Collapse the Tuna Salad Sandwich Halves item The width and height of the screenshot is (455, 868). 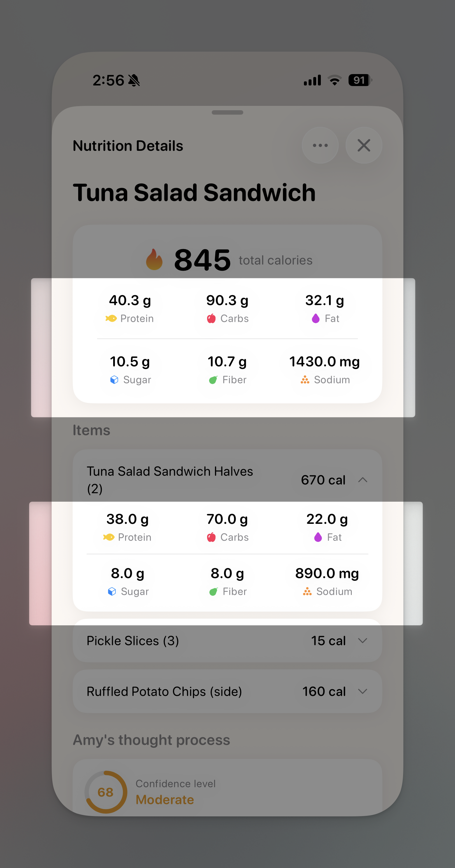click(363, 480)
